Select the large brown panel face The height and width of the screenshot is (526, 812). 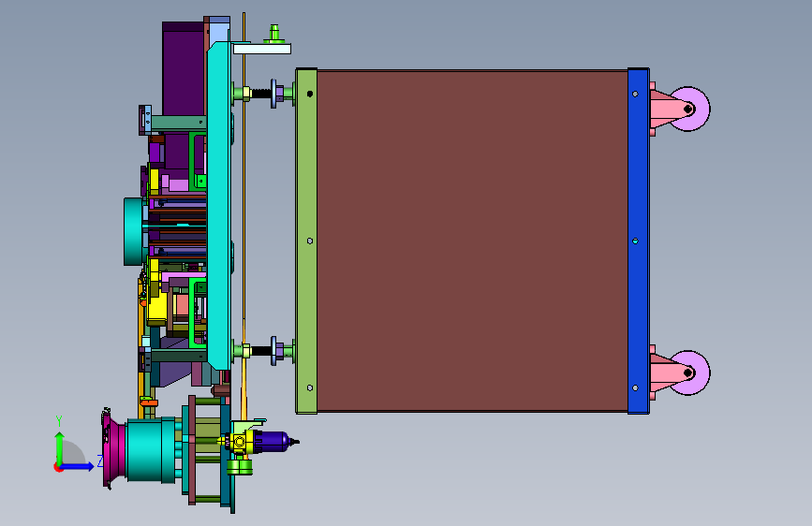pos(472,241)
